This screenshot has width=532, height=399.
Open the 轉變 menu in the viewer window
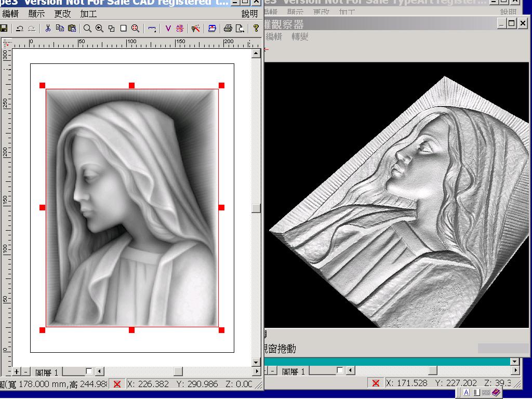click(300, 36)
